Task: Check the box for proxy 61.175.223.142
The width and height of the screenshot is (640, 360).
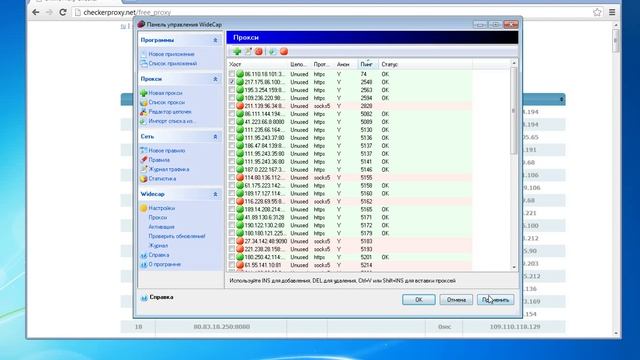Action: (x=232, y=186)
